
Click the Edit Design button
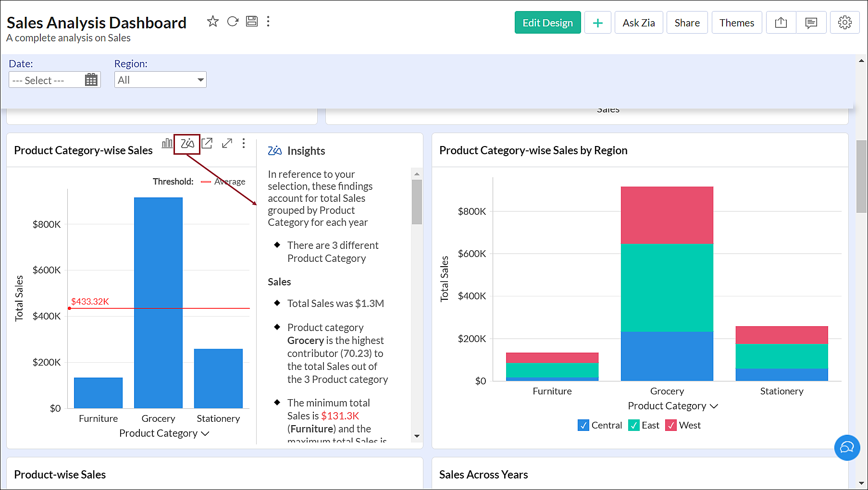click(547, 23)
